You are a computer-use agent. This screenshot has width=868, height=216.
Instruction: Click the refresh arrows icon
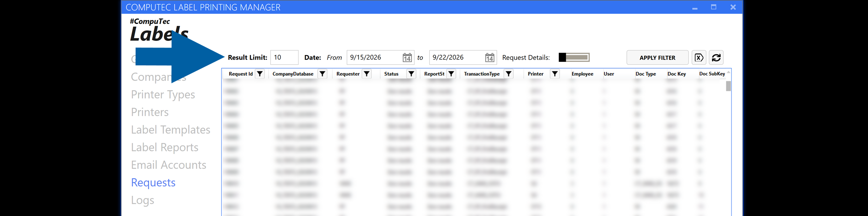[x=716, y=58]
